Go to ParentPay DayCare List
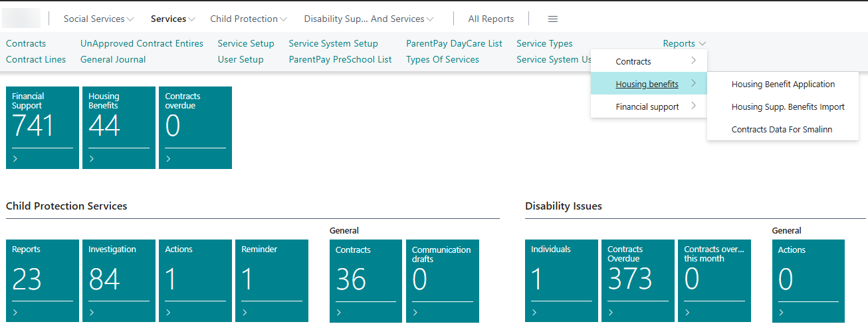This screenshot has height=336, width=868. [454, 43]
